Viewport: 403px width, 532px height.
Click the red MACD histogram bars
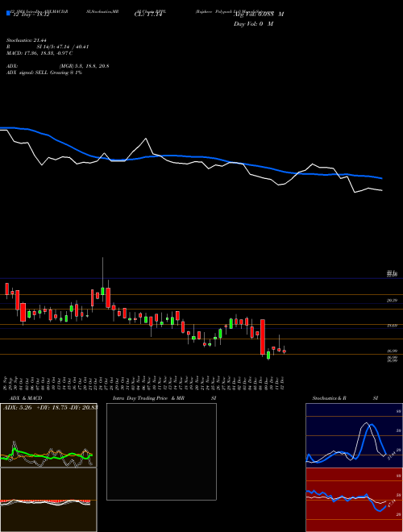tap(45, 501)
